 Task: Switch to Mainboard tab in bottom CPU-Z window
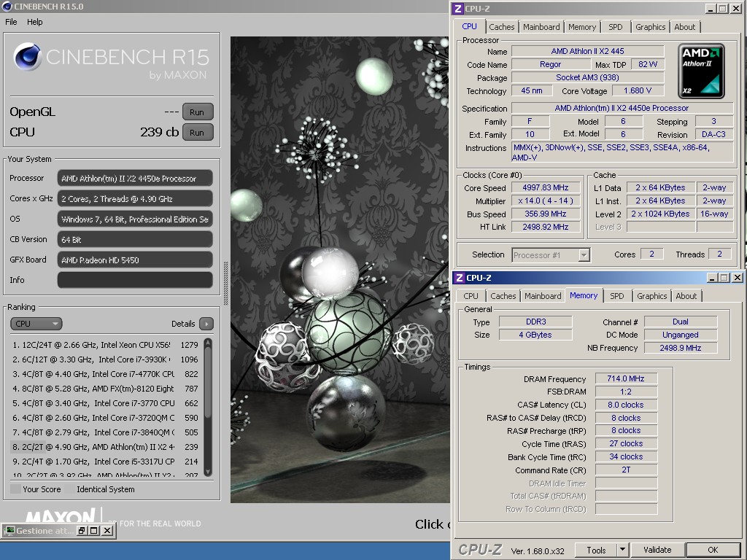[543, 296]
